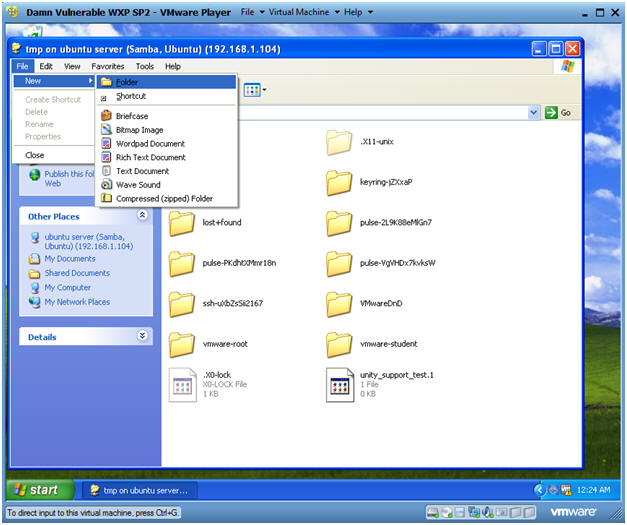Select the lost+found folder icon
Screen dimensions: 627x525
point(182,223)
